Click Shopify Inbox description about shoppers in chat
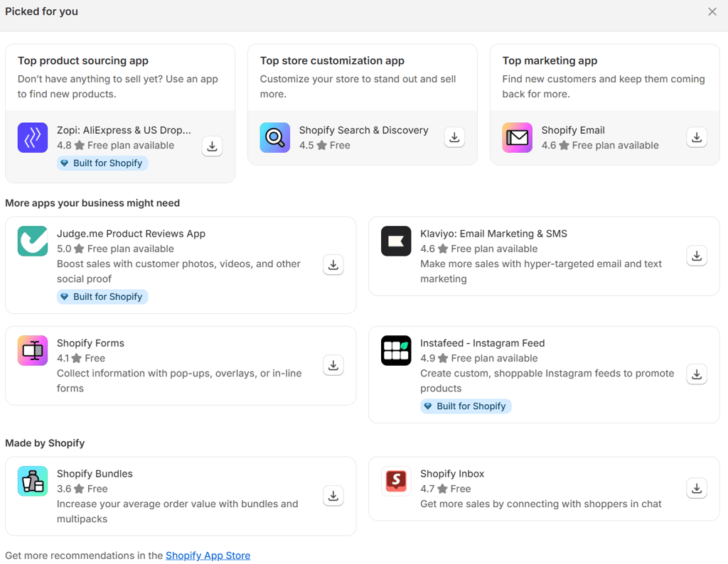The image size is (728, 564). [x=541, y=504]
